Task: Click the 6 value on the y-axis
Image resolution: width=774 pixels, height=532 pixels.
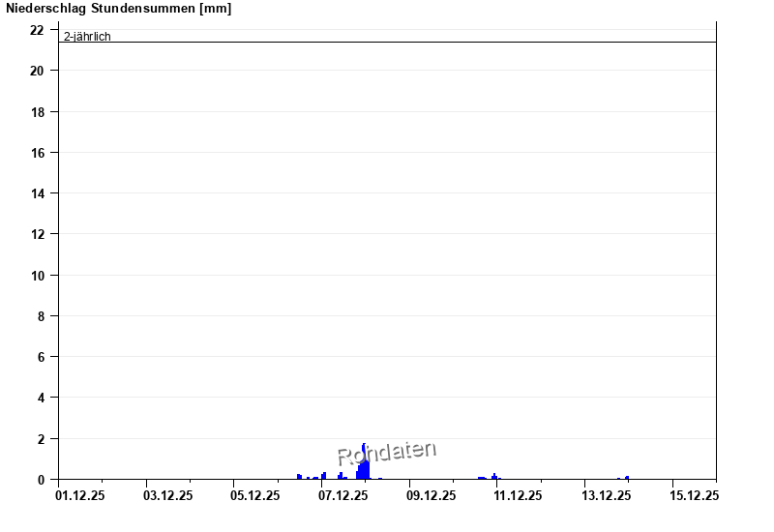Action: (41, 357)
